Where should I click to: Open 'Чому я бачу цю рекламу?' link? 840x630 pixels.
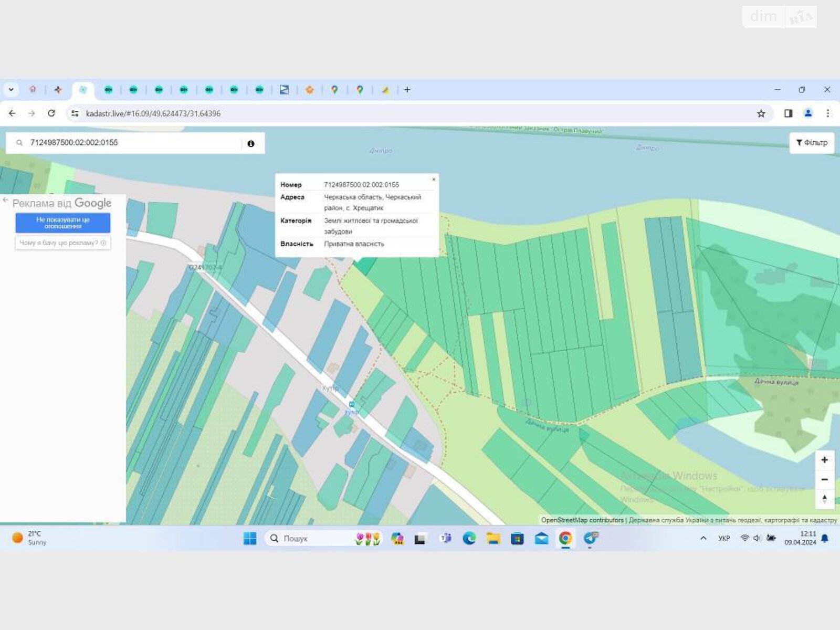tap(62, 243)
